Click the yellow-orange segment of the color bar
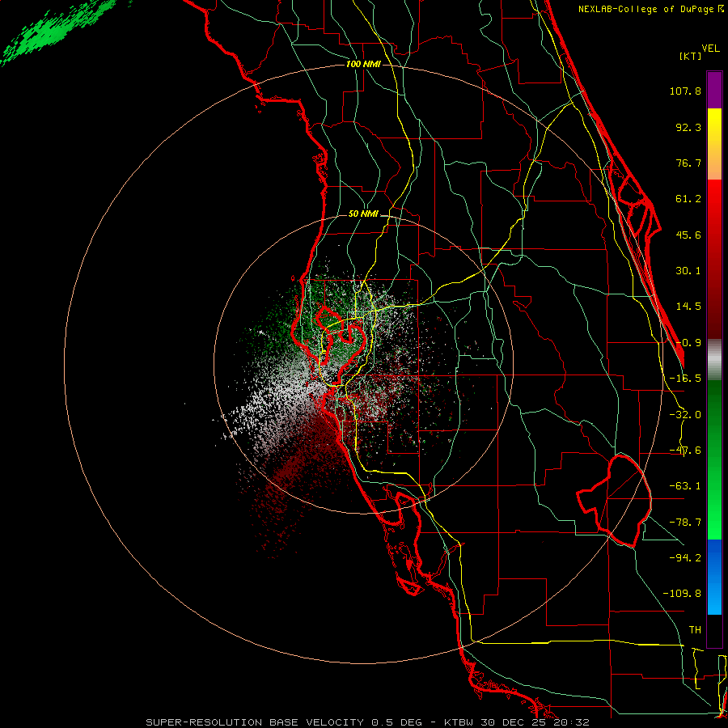This screenshot has width=728, height=728. point(714,144)
